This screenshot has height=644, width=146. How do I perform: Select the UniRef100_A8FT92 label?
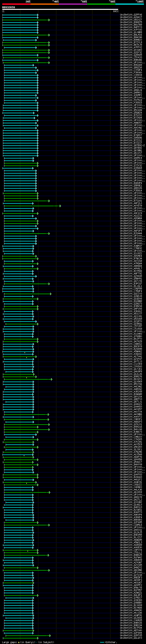tap(131, 273)
